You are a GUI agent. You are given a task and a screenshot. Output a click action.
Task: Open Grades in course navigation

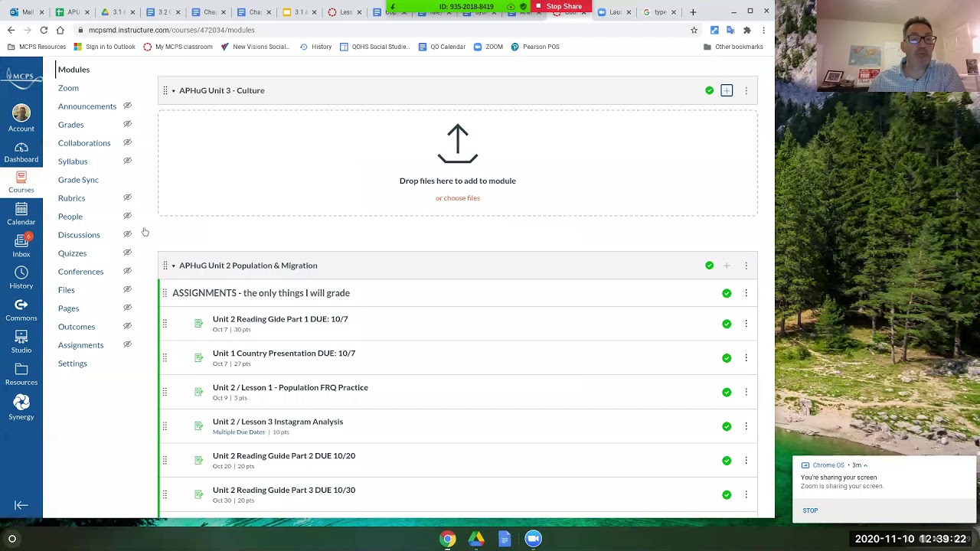point(70,125)
